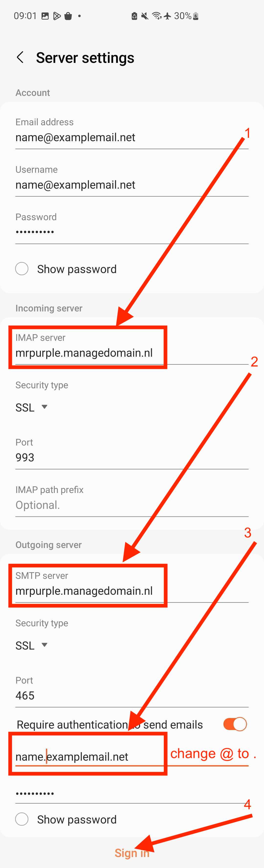Tap the Sign in button
Screen dimensions: 264x868
pos(132,853)
